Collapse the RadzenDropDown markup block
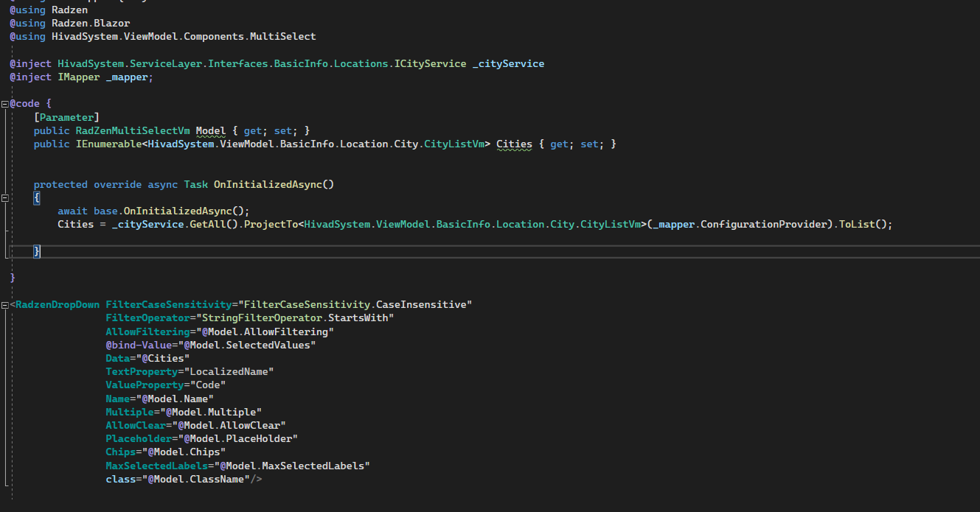This screenshot has height=512, width=980. point(4,304)
